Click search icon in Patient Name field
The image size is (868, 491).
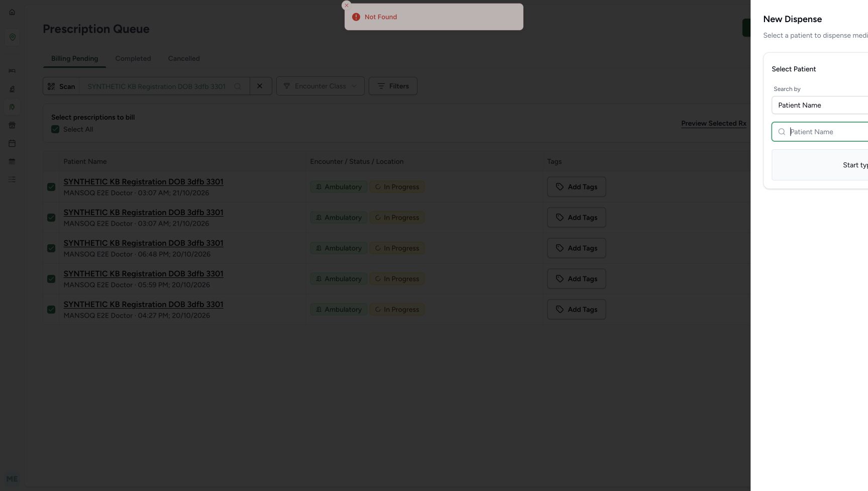click(x=782, y=132)
